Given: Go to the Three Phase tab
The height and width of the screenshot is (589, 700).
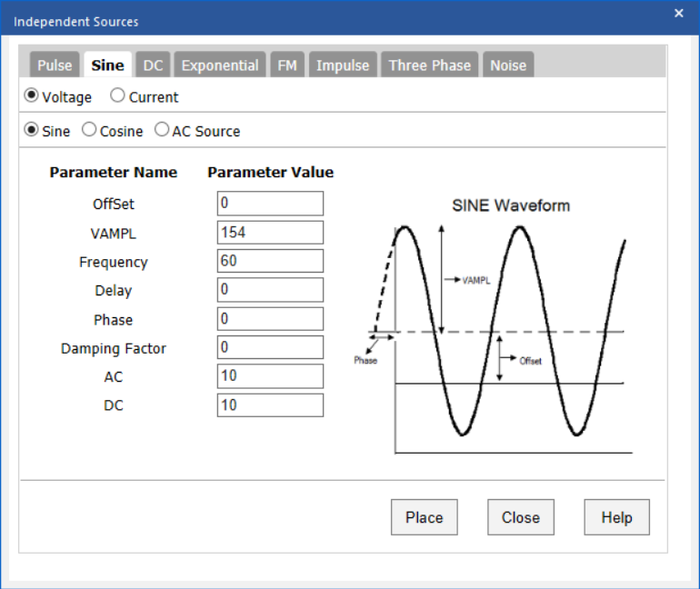Looking at the screenshot, I should (x=429, y=65).
